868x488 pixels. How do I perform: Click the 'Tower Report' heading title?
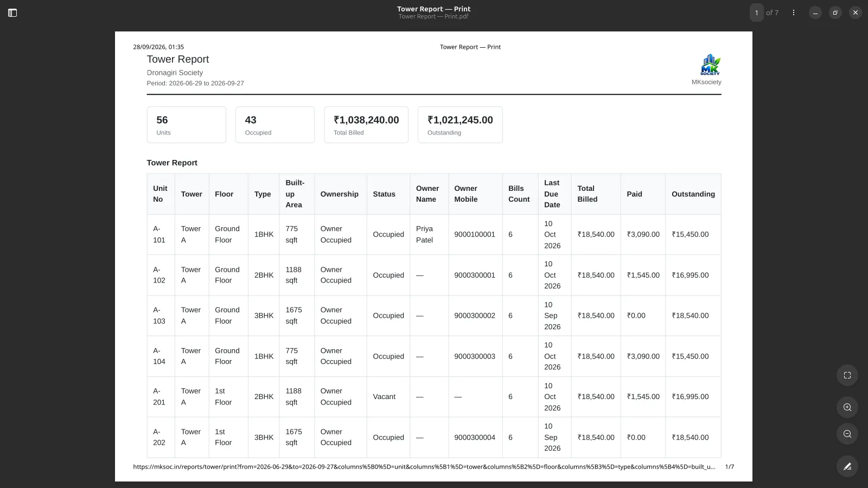point(178,60)
